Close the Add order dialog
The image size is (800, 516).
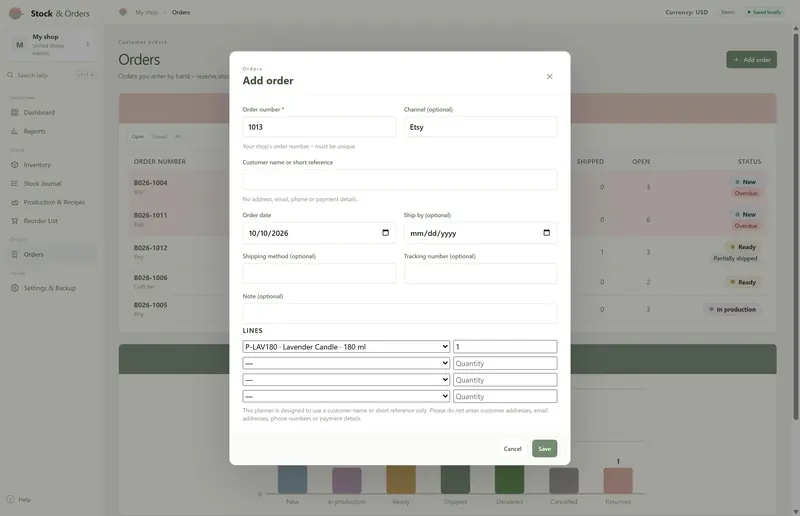(549, 77)
